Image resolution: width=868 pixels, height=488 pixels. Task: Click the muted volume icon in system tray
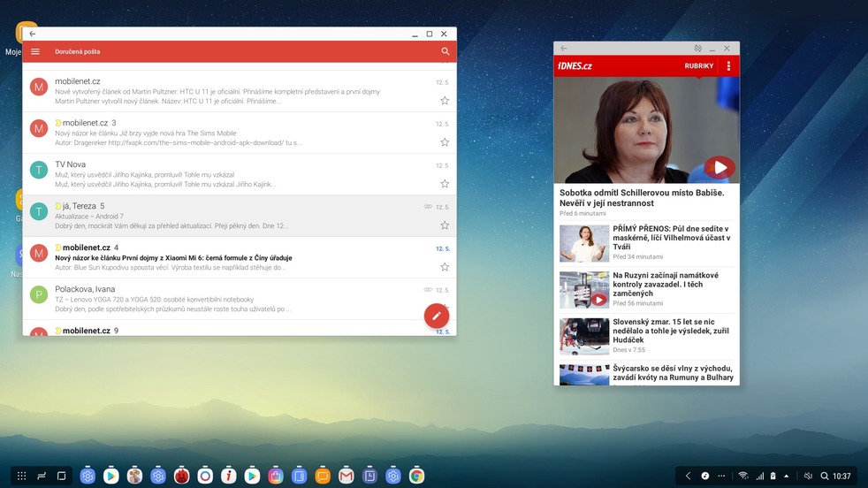pyautogui.click(x=808, y=476)
